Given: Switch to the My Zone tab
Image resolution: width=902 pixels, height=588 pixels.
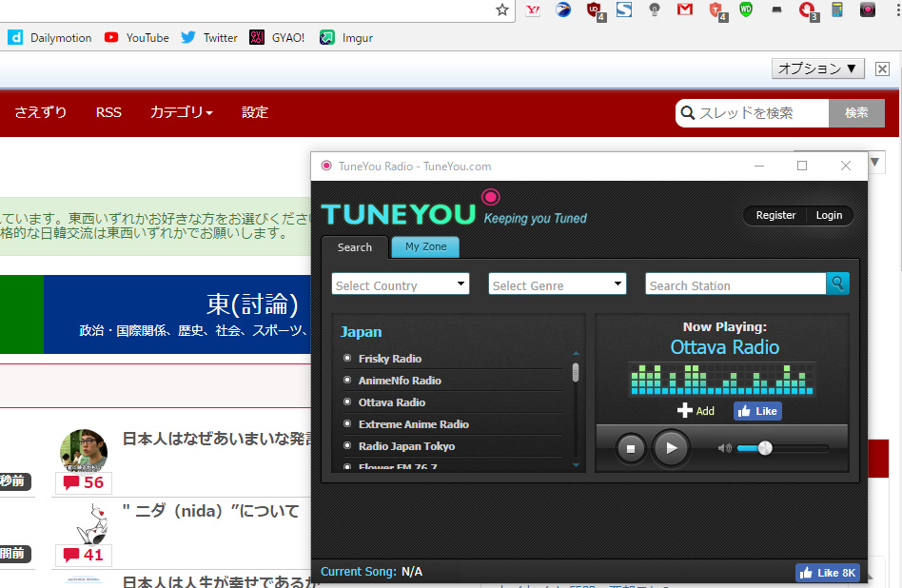Looking at the screenshot, I should pyautogui.click(x=425, y=246).
